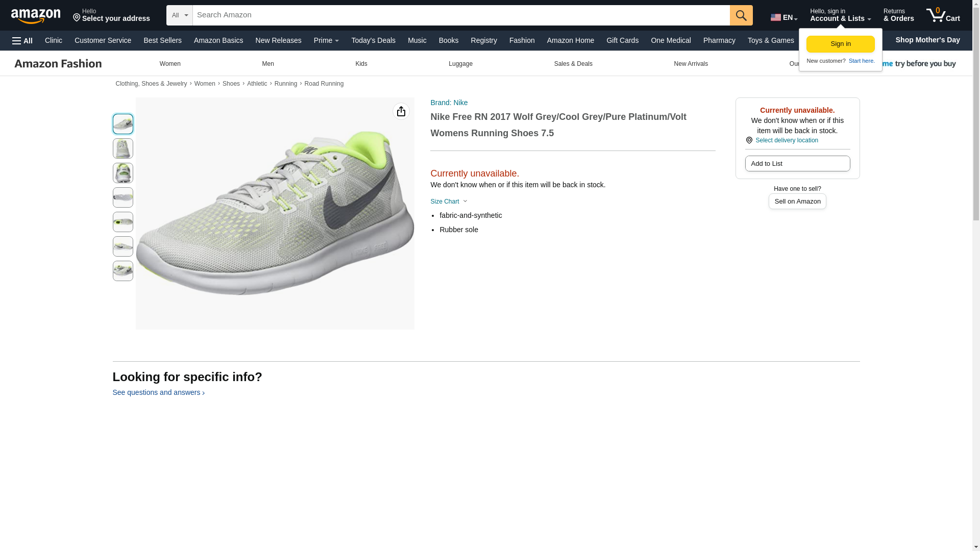Click the Brand: Nike link

coord(449,103)
